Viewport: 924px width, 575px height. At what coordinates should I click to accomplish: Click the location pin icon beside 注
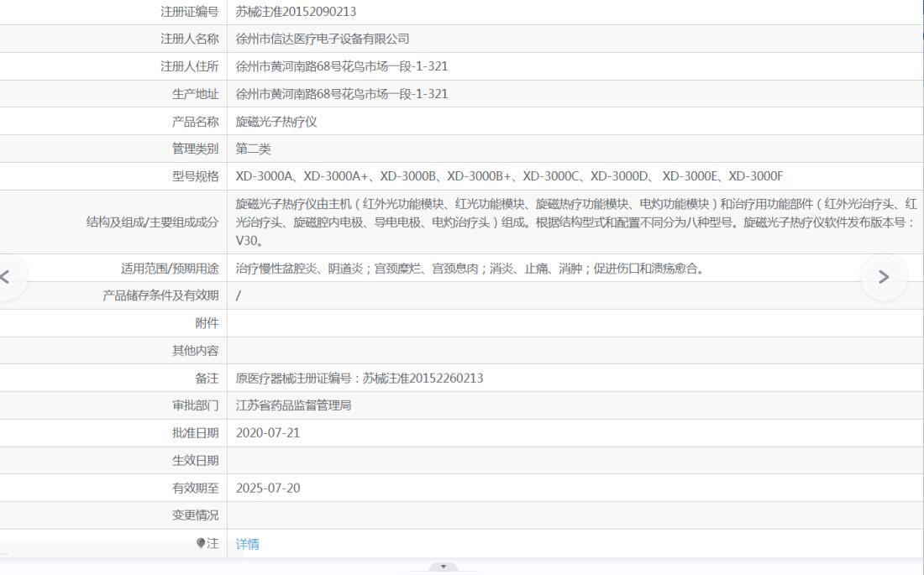tap(201, 543)
